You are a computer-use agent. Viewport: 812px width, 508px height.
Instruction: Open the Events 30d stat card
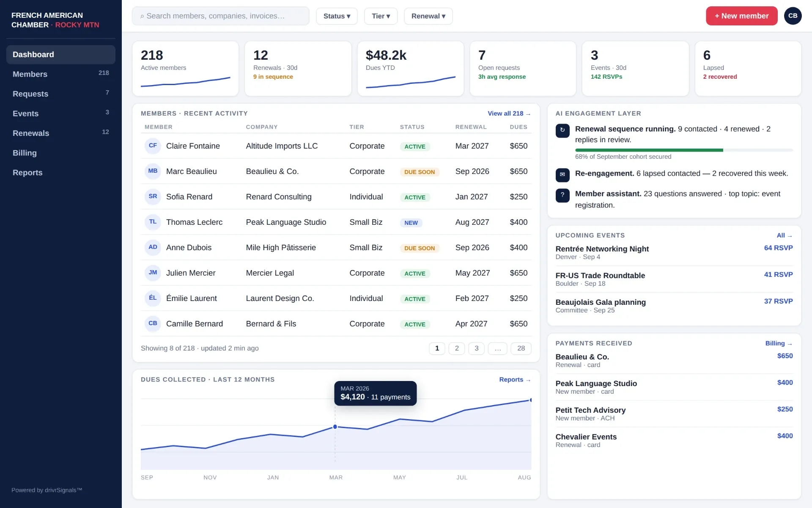pyautogui.click(x=635, y=69)
